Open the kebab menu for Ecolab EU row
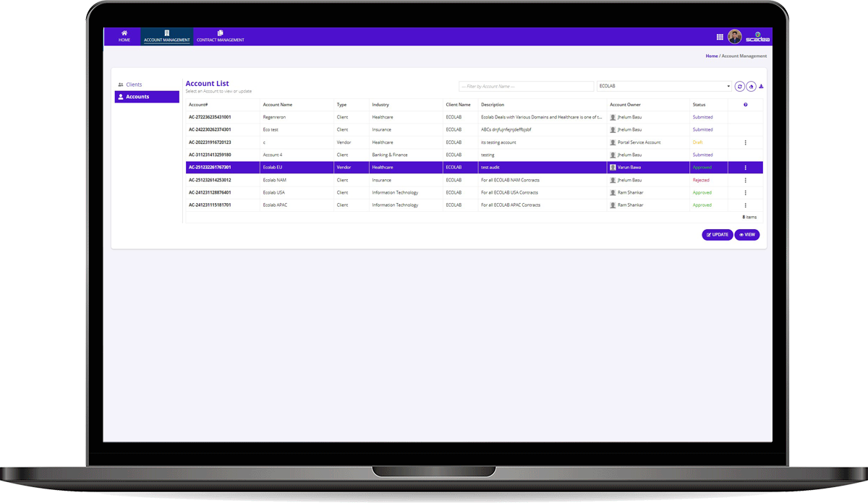This screenshot has width=868, height=503. (745, 168)
